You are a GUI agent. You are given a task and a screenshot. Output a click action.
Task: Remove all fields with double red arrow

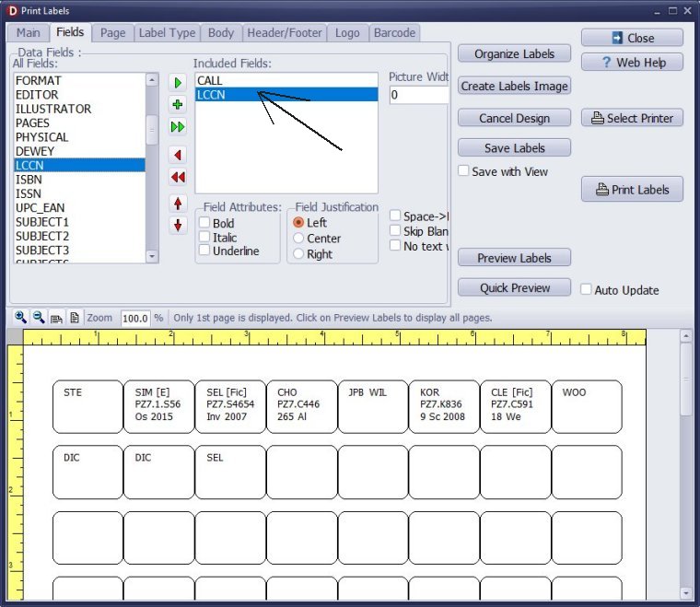click(x=178, y=177)
